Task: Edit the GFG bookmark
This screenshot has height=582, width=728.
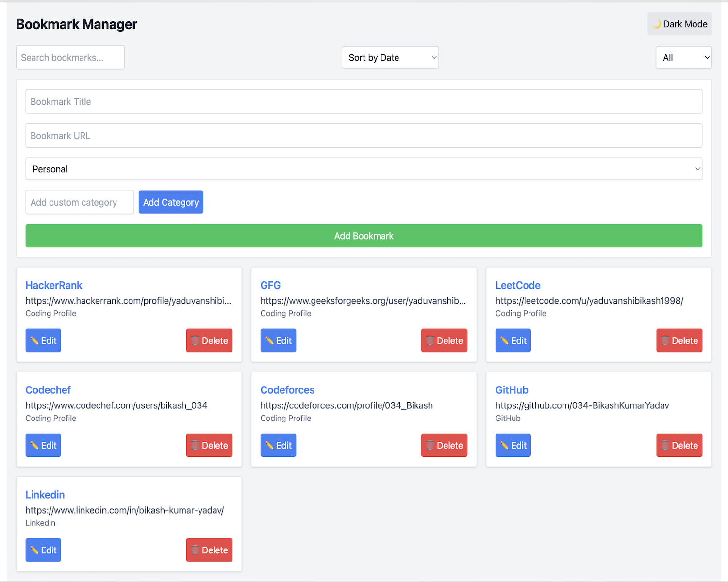Action: coord(278,340)
